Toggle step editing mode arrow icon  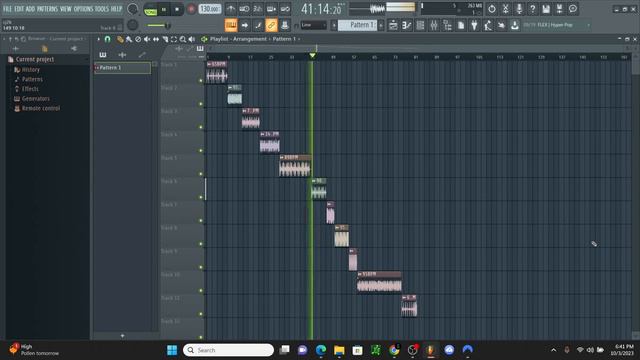(x=244, y=25)
